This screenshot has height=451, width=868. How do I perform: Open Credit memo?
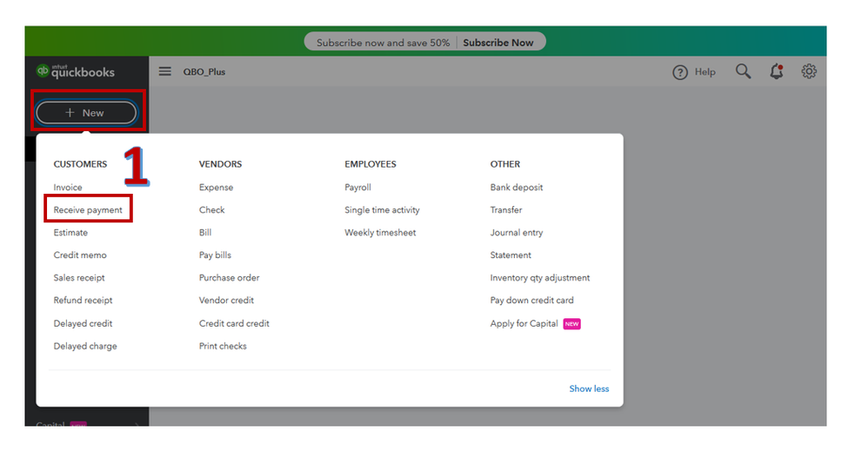pyautogui.click(x=80, y=255)
